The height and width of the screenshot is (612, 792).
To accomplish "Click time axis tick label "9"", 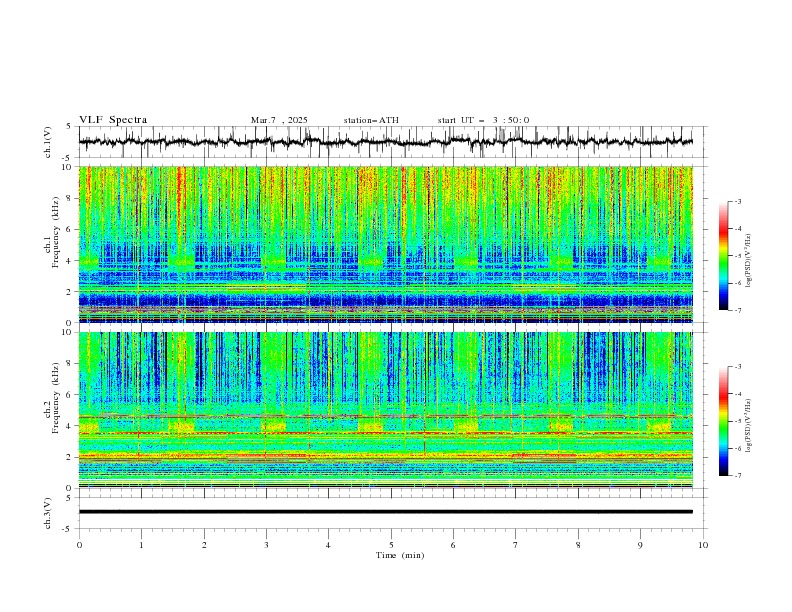I will click(x=640, y=545).
